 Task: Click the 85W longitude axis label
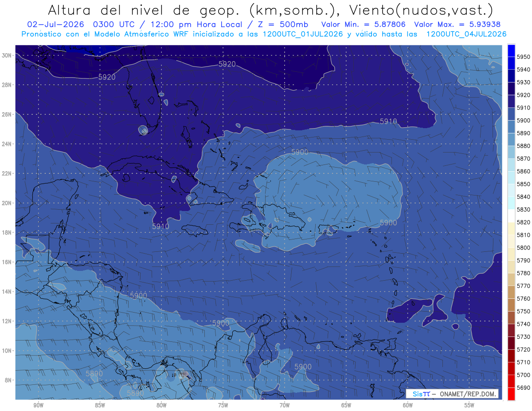[100, 405]
